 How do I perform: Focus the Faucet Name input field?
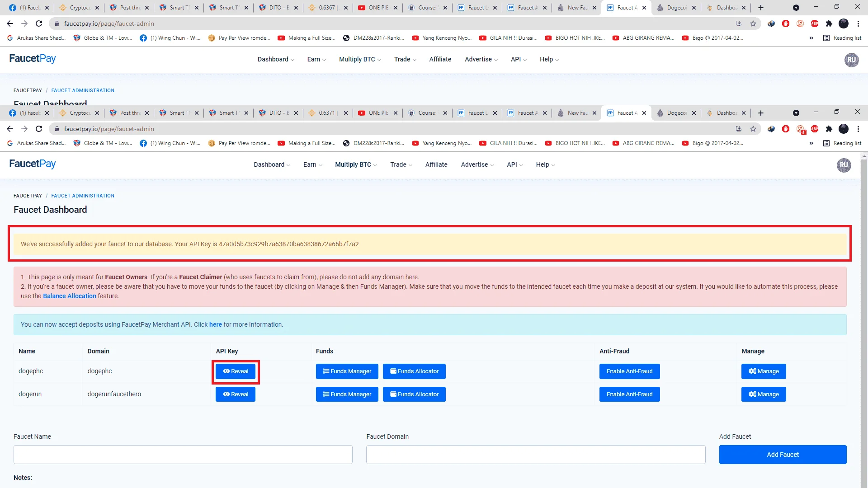pyautogui.click(x=183, y=455)
